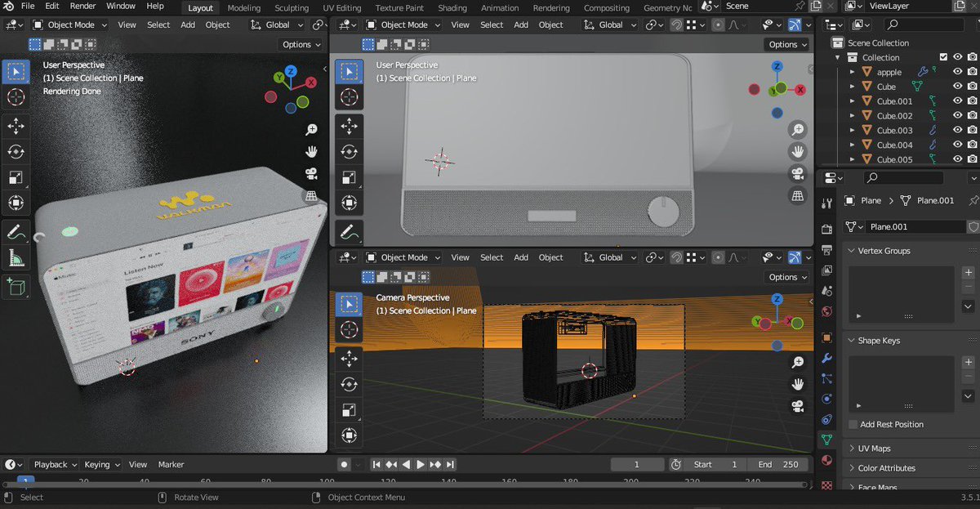
Task: Click the current frame number field
Action: click(x=637, y=464)
